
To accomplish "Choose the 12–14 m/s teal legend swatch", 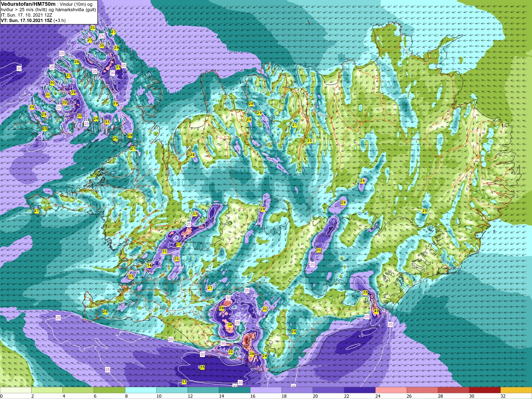I will coord(203,390).
